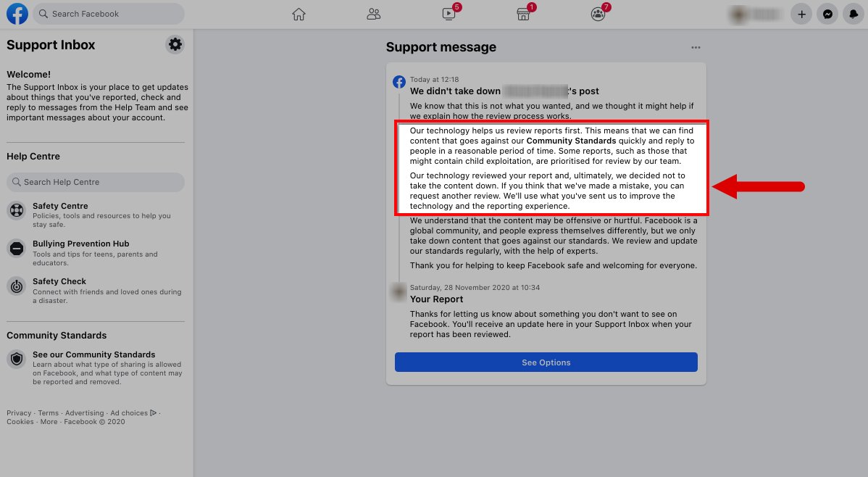Click the Advertising footer link
Screen dimensions: 868x477
[x=84, y=412]
